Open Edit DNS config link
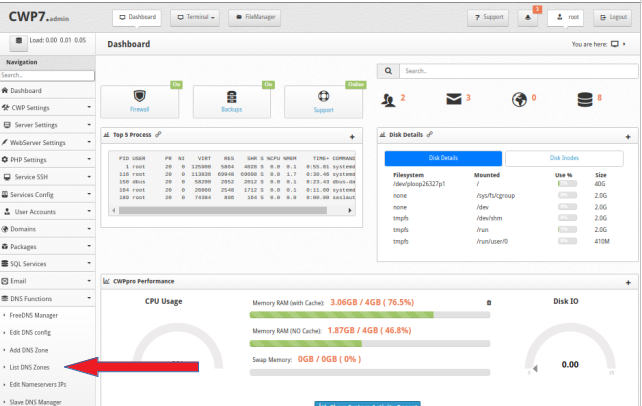Image resolution: width=642 pixels, height=406 pixels. coord(30,332)
